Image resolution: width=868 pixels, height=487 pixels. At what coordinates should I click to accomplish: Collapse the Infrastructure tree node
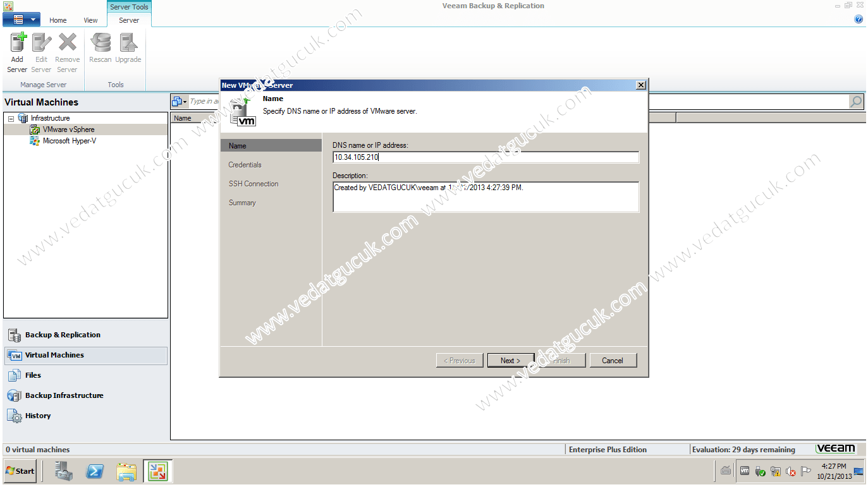[x=11, y=119]
